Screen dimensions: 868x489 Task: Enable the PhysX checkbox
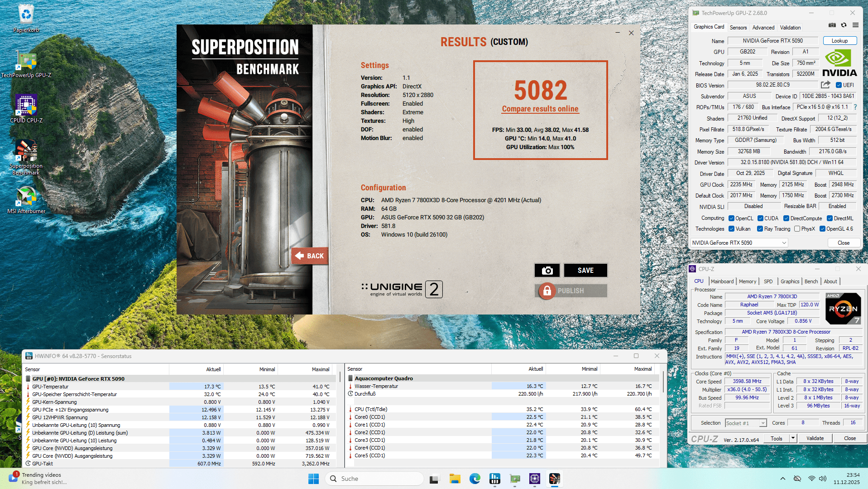[x=797, y=229]
